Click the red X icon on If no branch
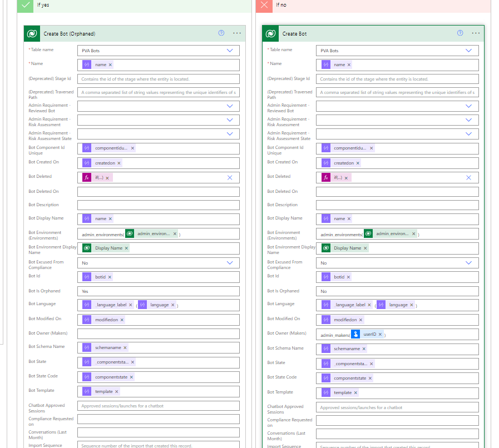Image resolution: width=499 pixels, height=448 pixels. (x=264, y=5)
